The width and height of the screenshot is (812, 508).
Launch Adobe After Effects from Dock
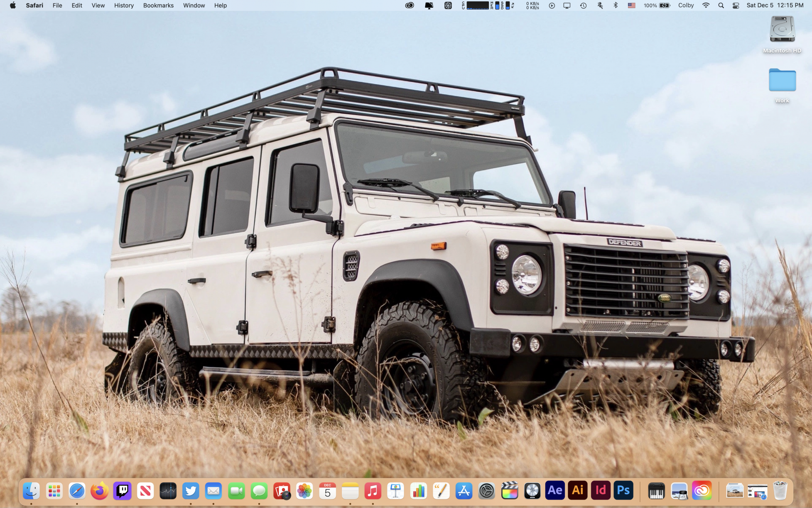pos(555,491)
